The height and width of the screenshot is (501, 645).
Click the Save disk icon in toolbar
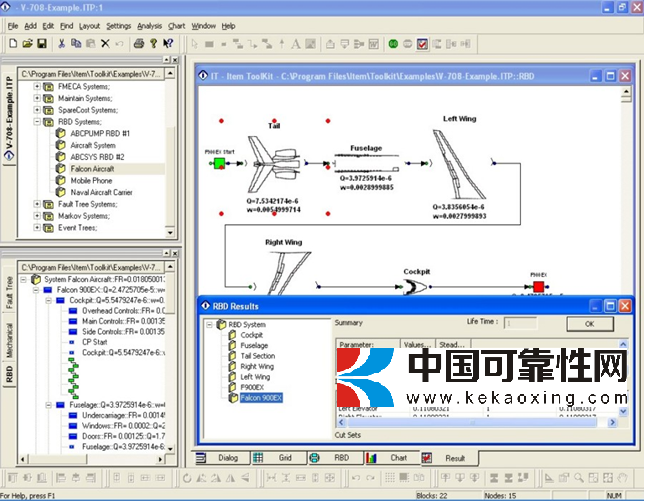click(41, 44)
